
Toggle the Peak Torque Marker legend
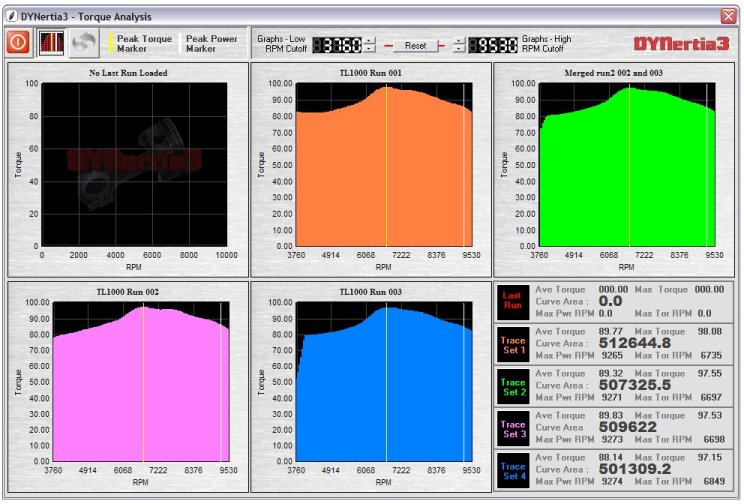tap(141, 43)
